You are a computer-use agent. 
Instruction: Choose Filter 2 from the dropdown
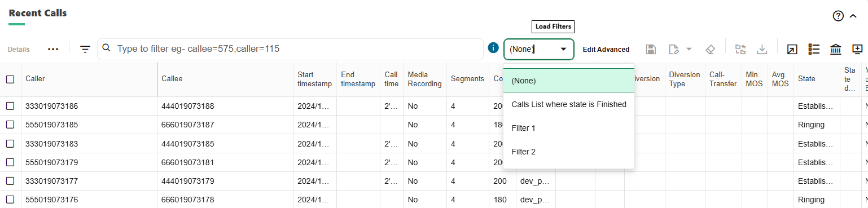point(569,152)
